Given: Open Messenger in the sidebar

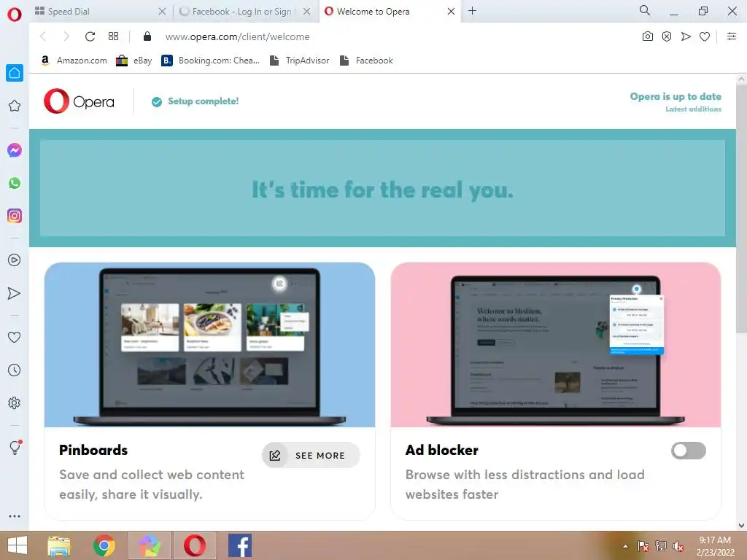Looking at the screenshot, I should pos(15,150).
